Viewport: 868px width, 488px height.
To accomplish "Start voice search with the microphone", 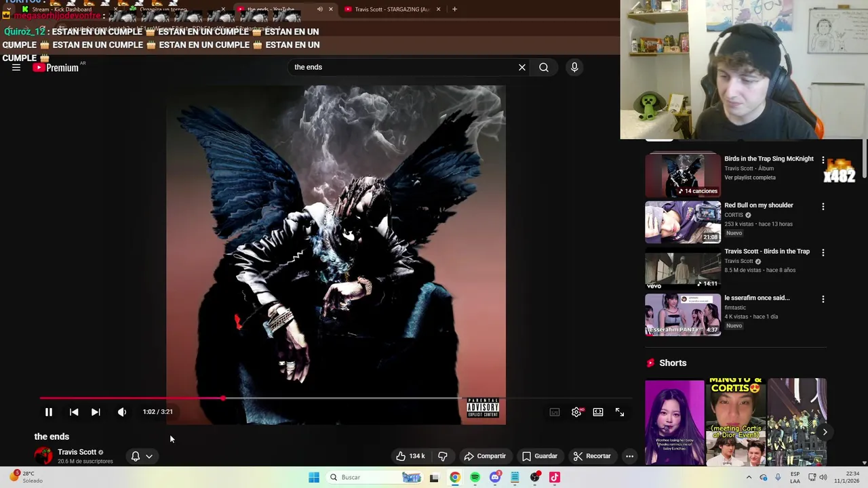I will [574, 67].
